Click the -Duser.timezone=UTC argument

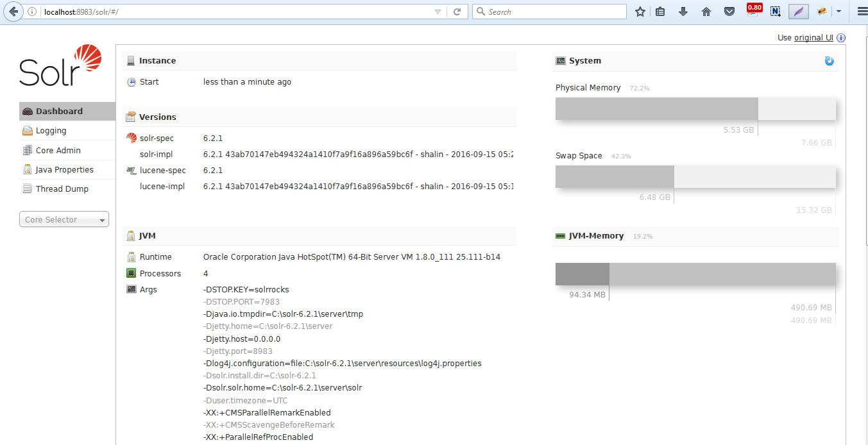click(x=246, y=401)
